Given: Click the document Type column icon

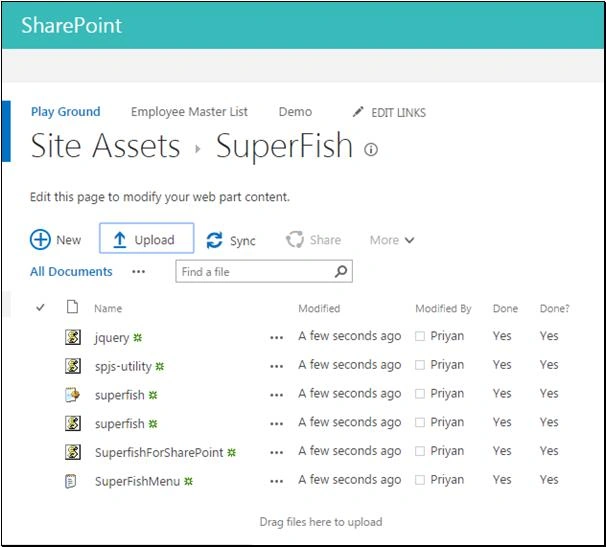Looking at the screenshot, I should coord(72,307).
